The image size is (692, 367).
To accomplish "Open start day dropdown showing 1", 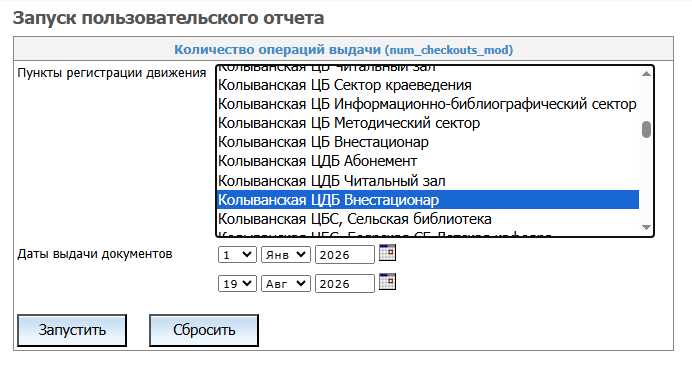I will (237, 255).
